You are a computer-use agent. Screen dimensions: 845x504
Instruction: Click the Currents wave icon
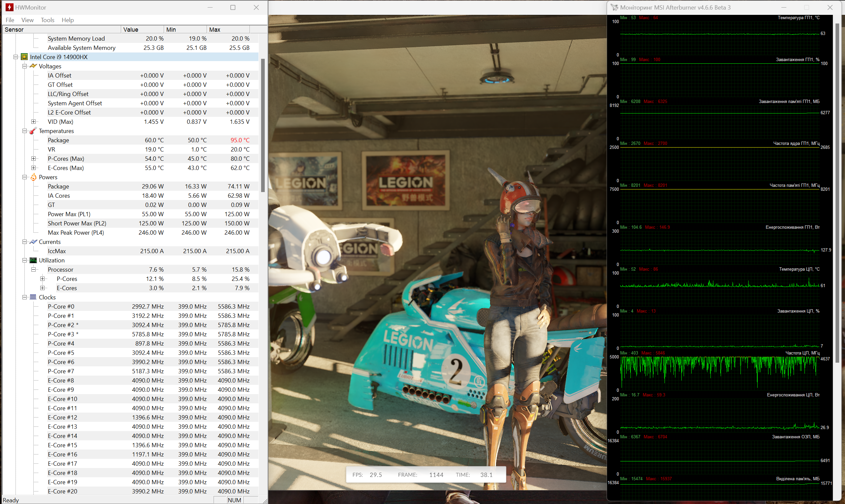[x=33, y=242]
